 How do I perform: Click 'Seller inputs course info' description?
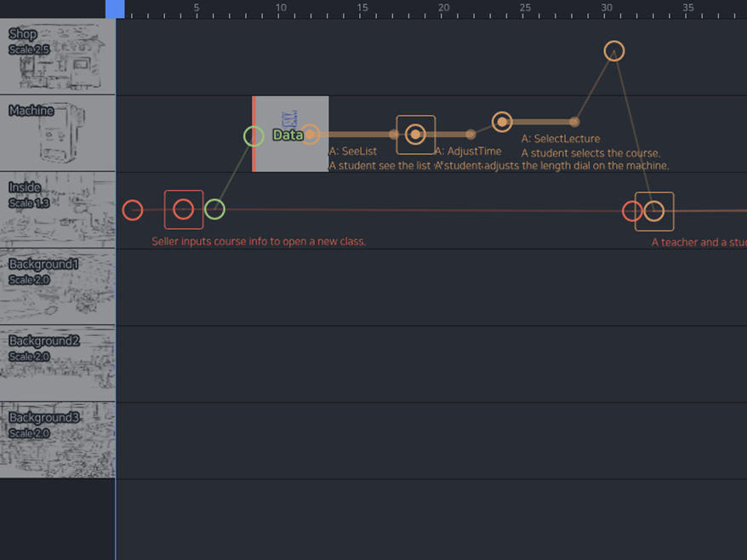point(259,242)
